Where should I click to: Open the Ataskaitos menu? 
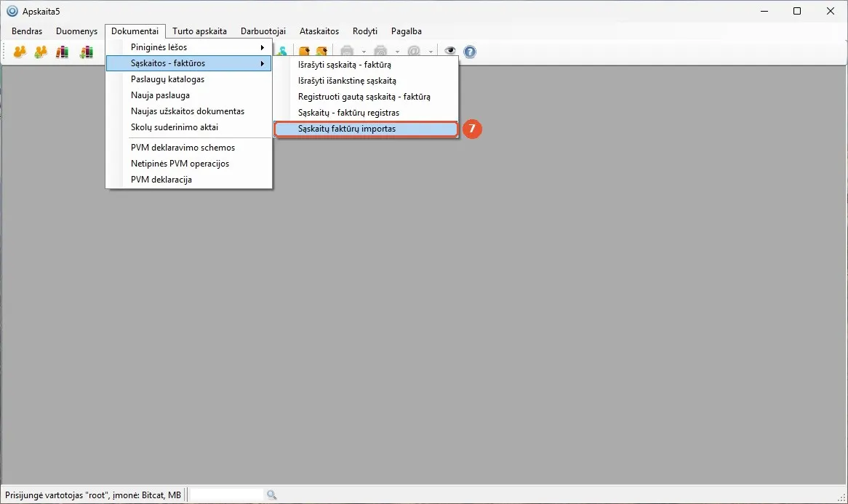coord(319,31)
